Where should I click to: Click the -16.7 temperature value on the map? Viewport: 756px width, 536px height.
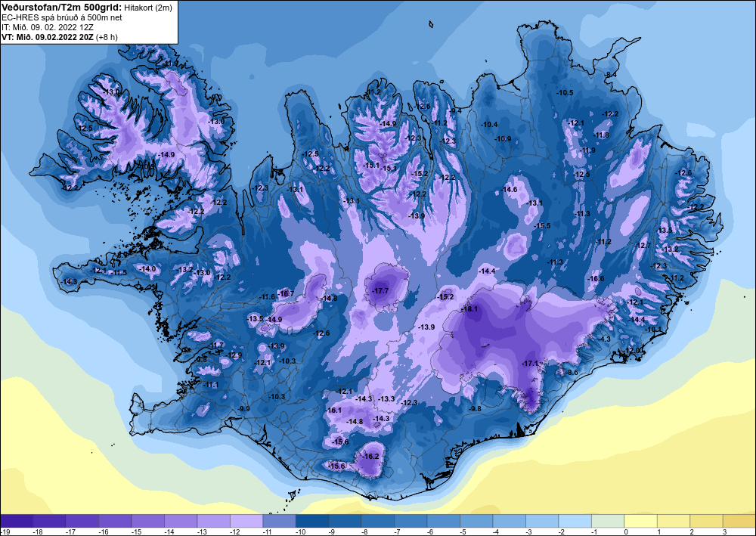286,293
